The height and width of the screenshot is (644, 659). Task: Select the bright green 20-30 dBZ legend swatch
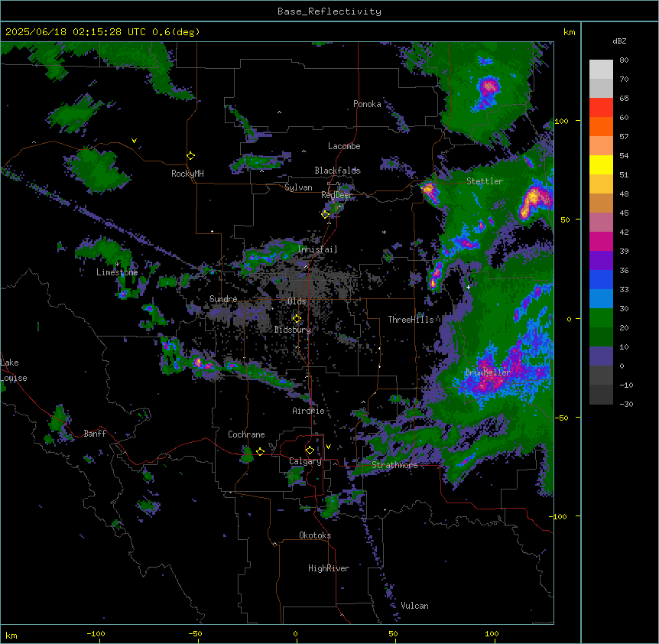tap(601, 318)
